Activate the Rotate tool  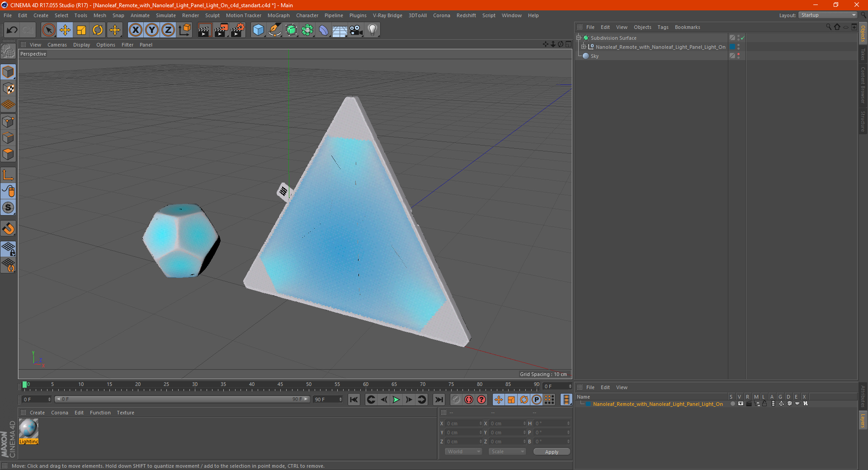click(x=98, y=30)
